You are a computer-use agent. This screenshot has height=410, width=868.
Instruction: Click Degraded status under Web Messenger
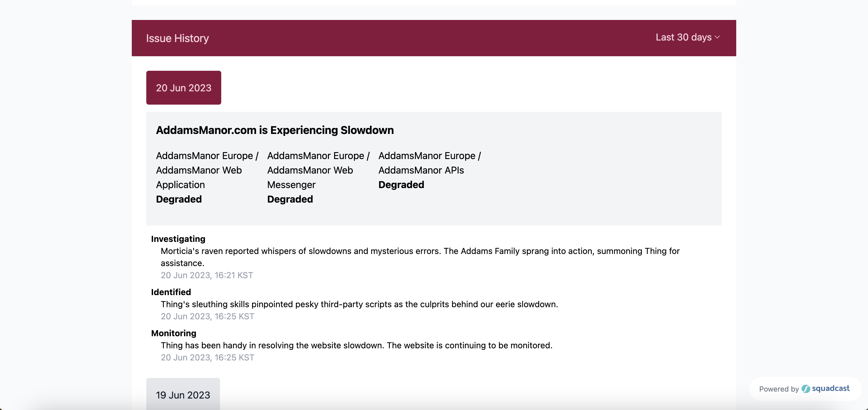click(290, 199)
